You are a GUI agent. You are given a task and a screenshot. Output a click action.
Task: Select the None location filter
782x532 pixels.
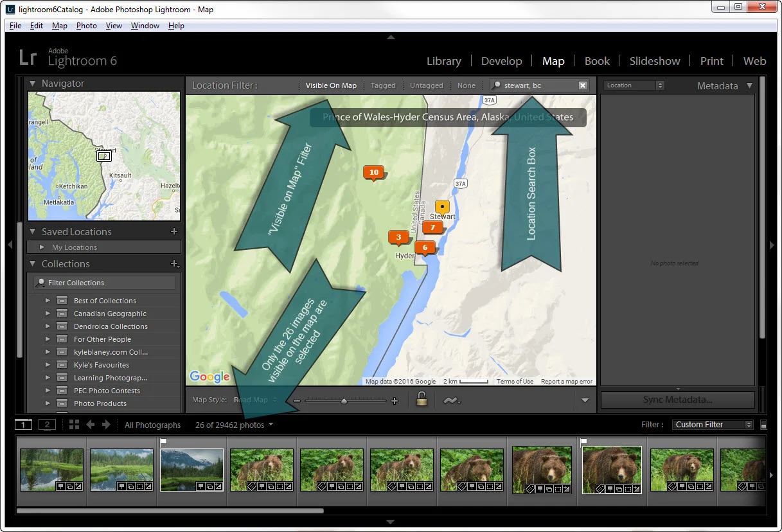coord(467,85)
